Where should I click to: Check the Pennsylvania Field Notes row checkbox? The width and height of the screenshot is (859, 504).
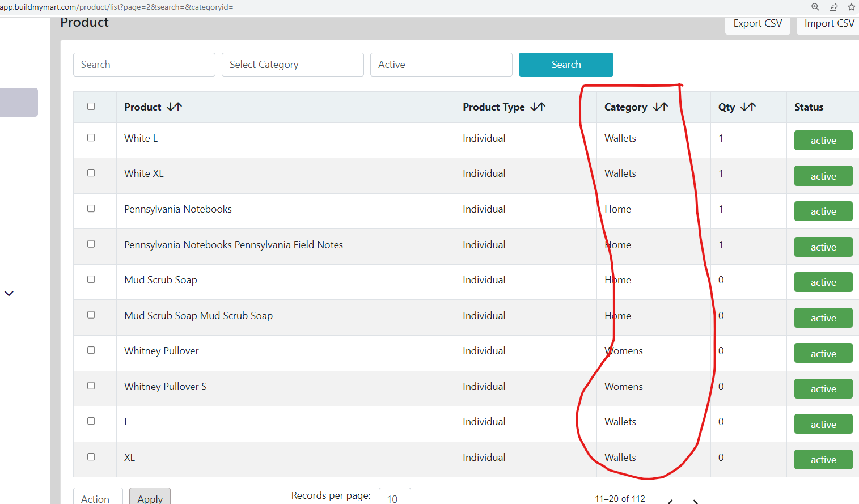click(x=91, y=244)
